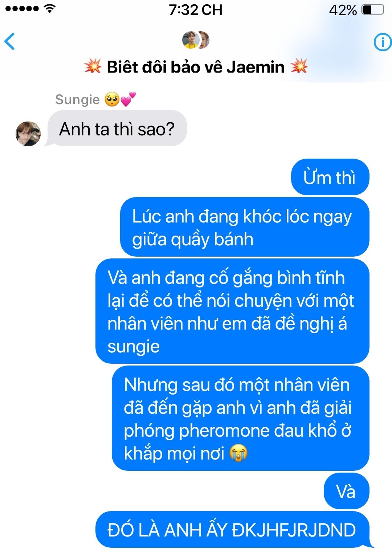This screenshot has width=392, height=555.
Task: Tap the 42% battery percentage text
Action: pyautogui.click(x=343, y=10)
